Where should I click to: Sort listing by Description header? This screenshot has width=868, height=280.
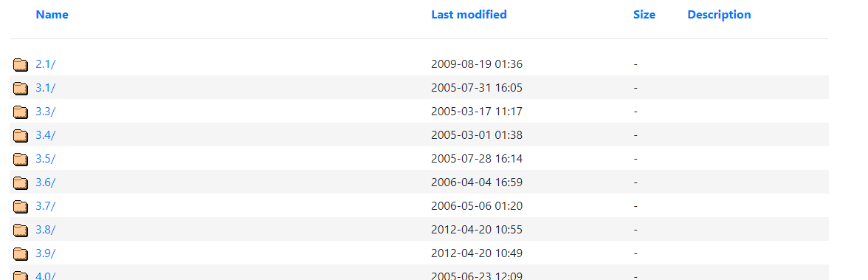point(719,15)
